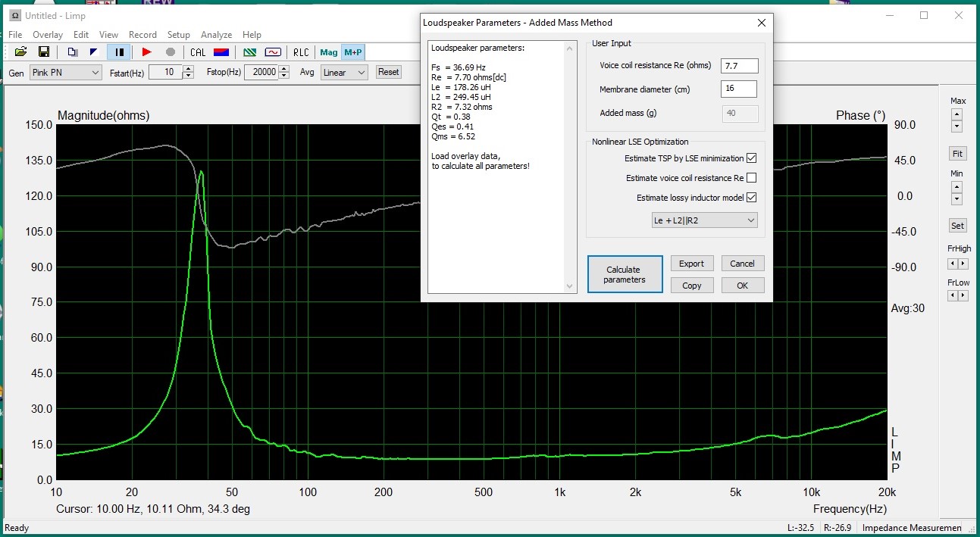Click the CAL calibrate toolbar button
Viewport: 980px width, 537px height.
198,52
